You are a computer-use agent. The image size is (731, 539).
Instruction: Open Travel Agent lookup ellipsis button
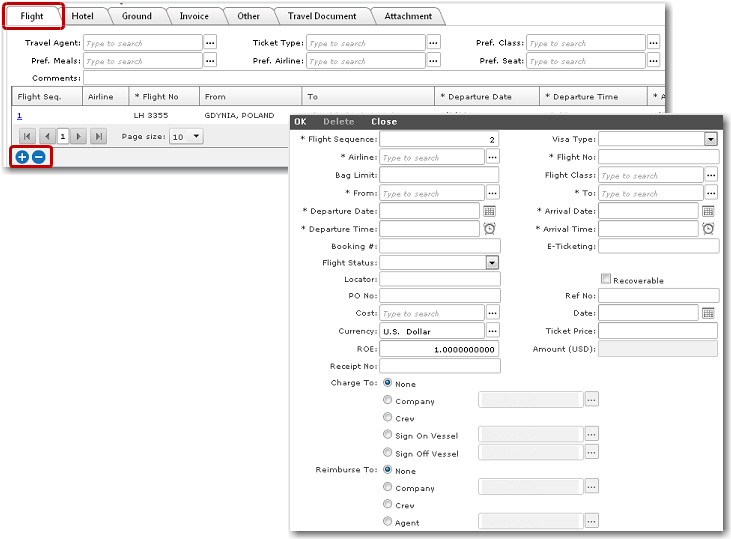coord(210,43)
